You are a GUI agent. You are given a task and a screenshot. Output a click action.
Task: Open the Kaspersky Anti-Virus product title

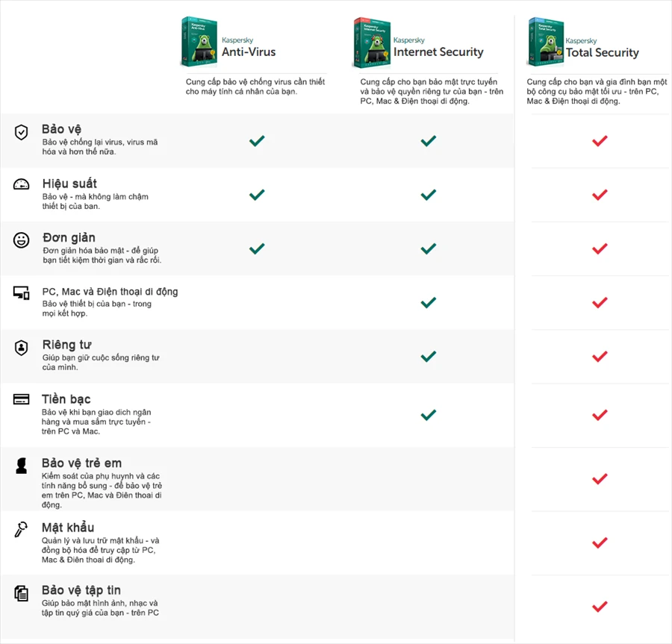tap(249, 51)
